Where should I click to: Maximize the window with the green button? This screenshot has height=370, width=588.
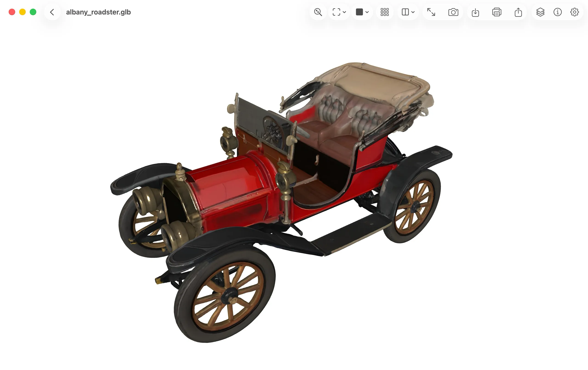click(33, 12)
